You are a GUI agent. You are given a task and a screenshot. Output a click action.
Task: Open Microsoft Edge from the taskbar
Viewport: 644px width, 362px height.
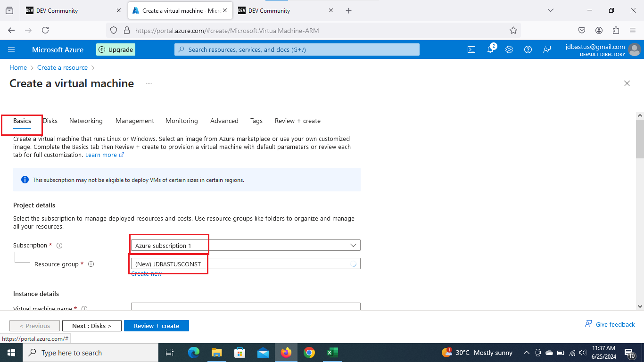194,353
